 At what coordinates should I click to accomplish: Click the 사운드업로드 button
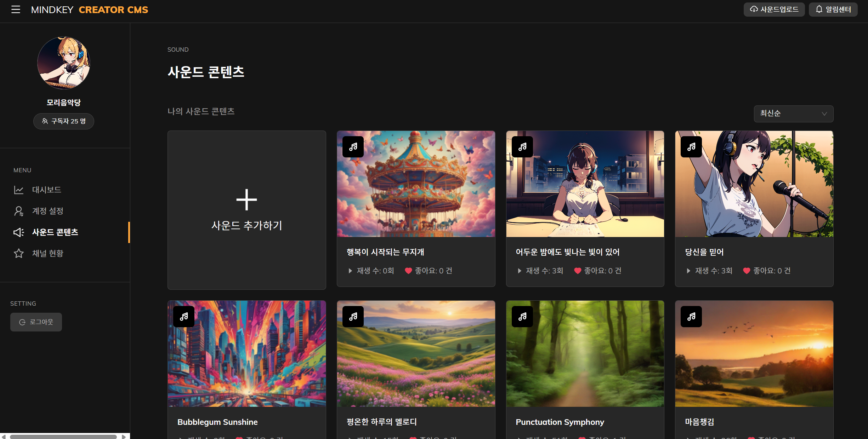(x=774, y=10)
